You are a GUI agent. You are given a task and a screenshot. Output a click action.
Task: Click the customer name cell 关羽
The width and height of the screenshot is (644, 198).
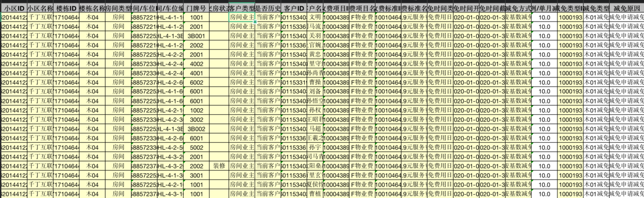(315, 36)
